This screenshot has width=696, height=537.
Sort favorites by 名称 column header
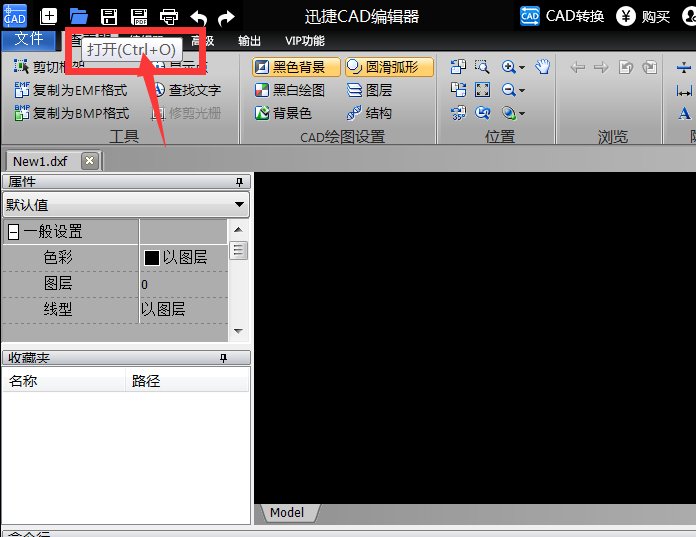click(x=64, y=381)
